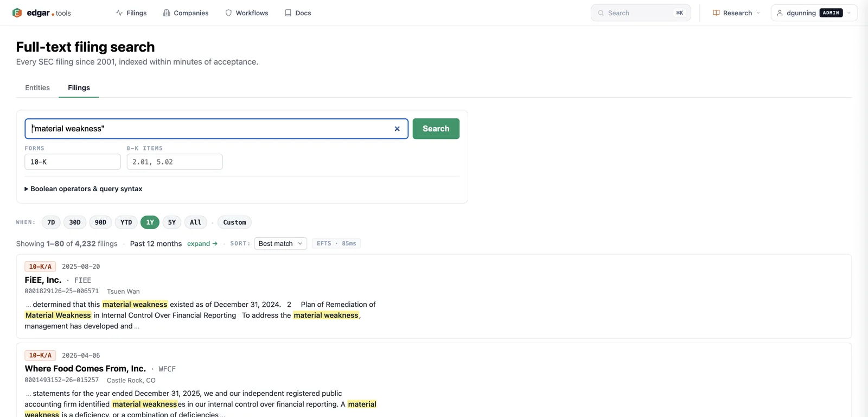Select the 1Y time range
868x417 pixels.
(150, 222)
